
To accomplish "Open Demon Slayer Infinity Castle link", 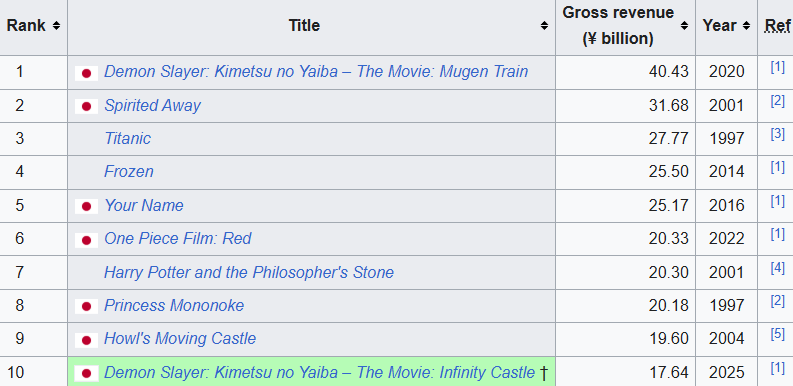I will (319, 373).
